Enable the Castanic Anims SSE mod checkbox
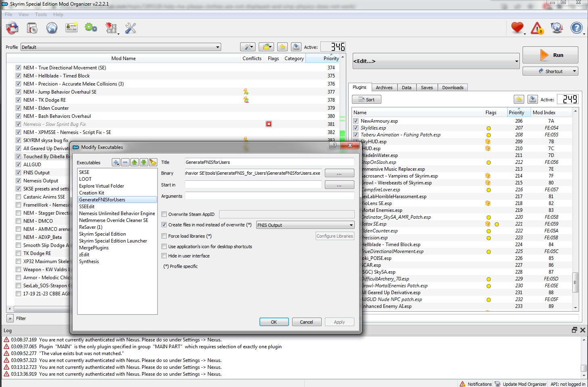The width and height of the screenshot is (588, 387). 18,197
